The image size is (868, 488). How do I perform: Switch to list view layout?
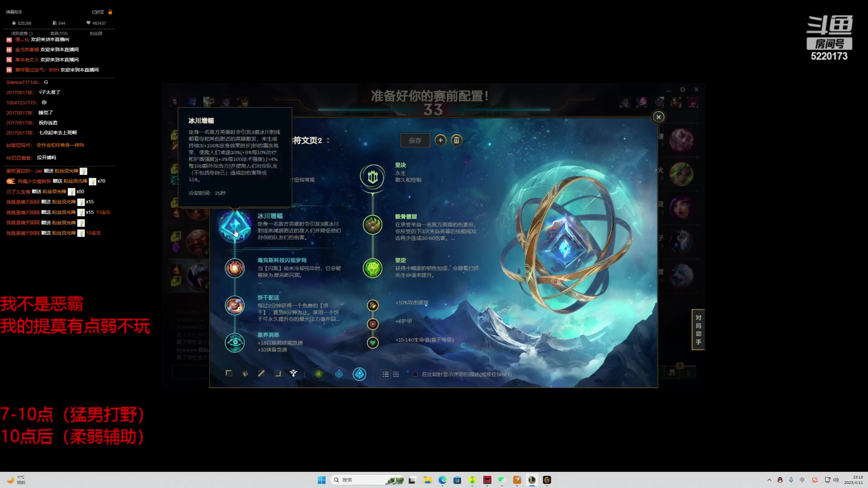pos(385,374)
